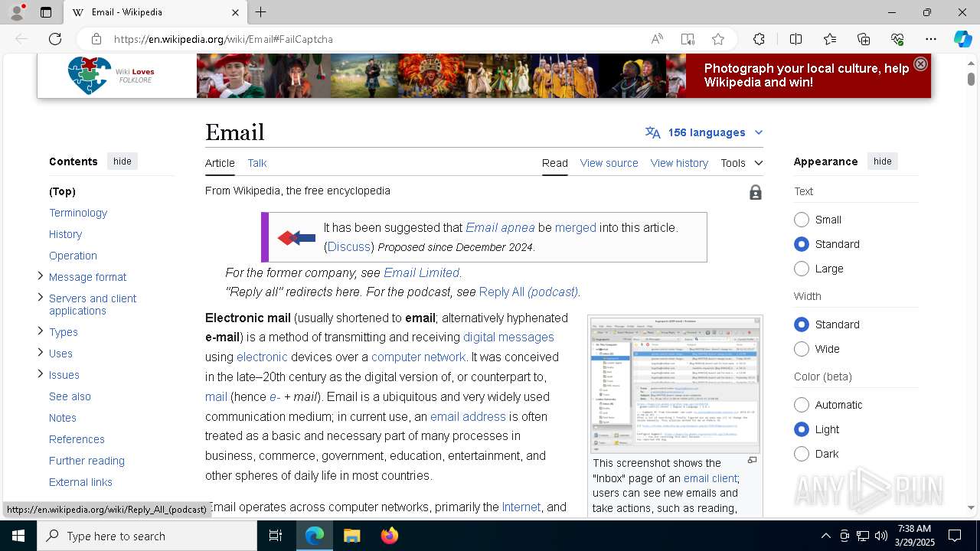This screenshot has height=551, width=980.
Task: Open Immersive Reader icon
Action: (x=688, y=39)
